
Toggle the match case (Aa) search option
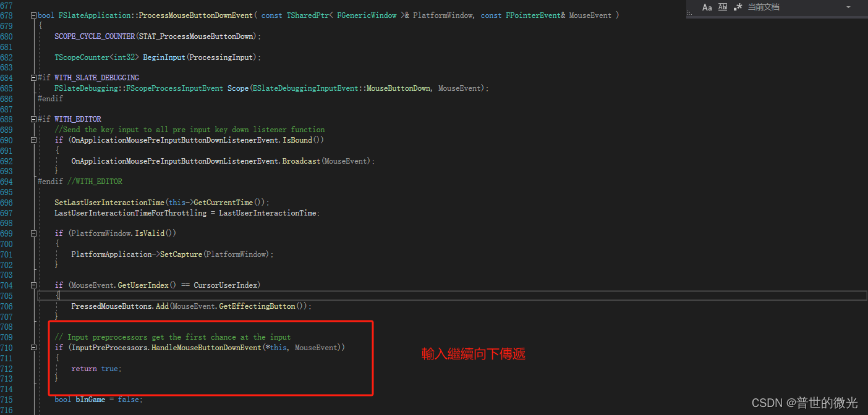(x=707, y=7)
